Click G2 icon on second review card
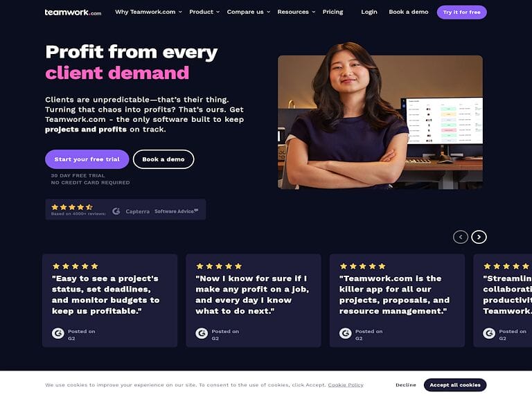Screen dimensions: 532x399 tap(202, 333)
